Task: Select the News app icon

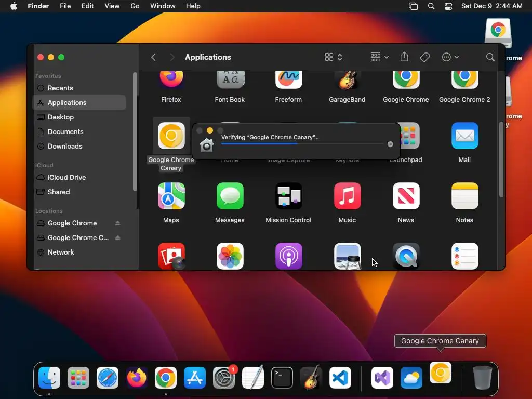Action: [406, 196]
